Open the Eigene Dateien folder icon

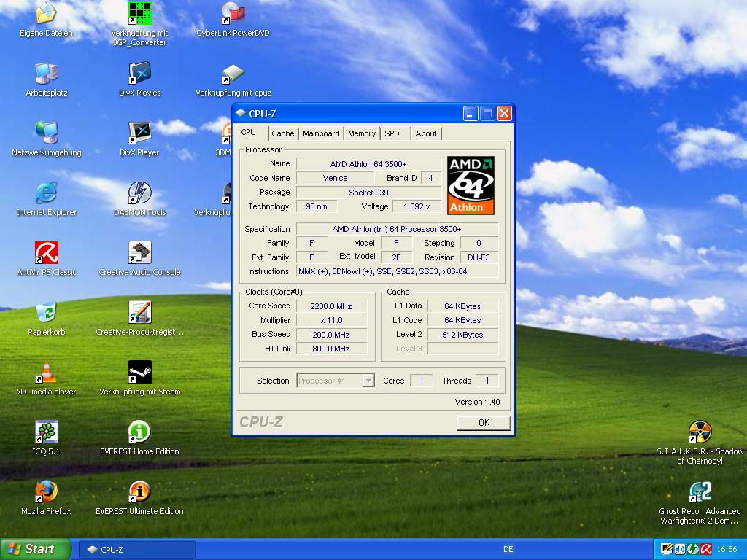pos(46,13)
